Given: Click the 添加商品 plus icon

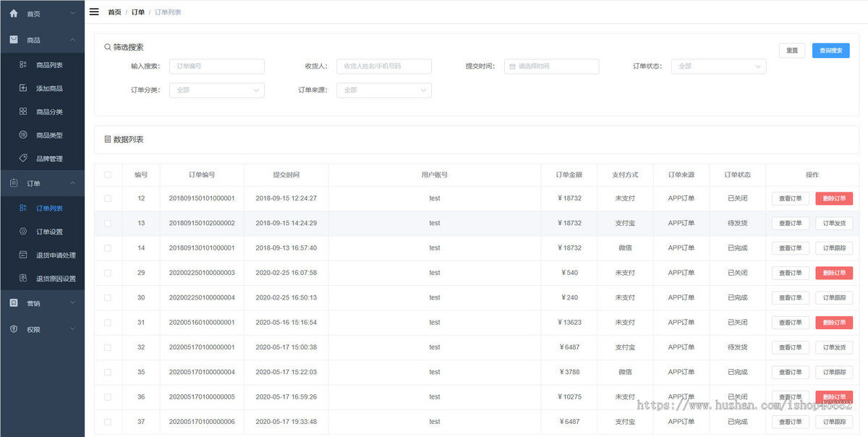Looking at the screenshot, I should (23, 88).
